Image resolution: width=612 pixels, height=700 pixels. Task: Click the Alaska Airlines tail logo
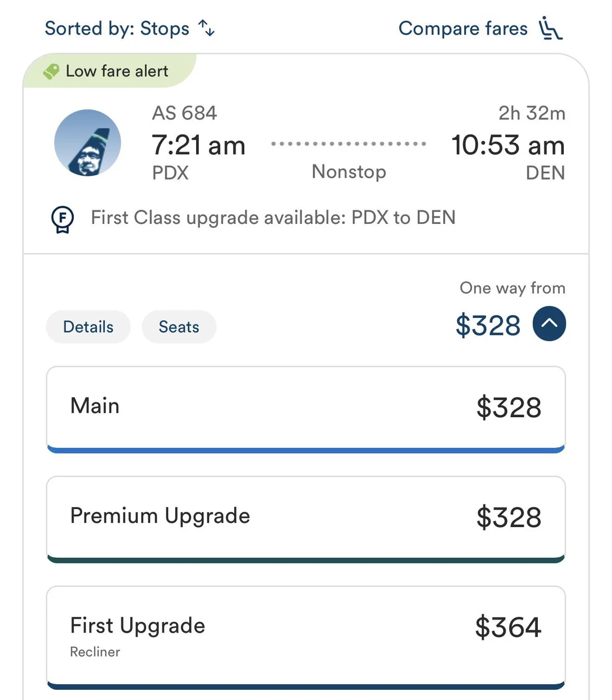(x=87, y=143)
